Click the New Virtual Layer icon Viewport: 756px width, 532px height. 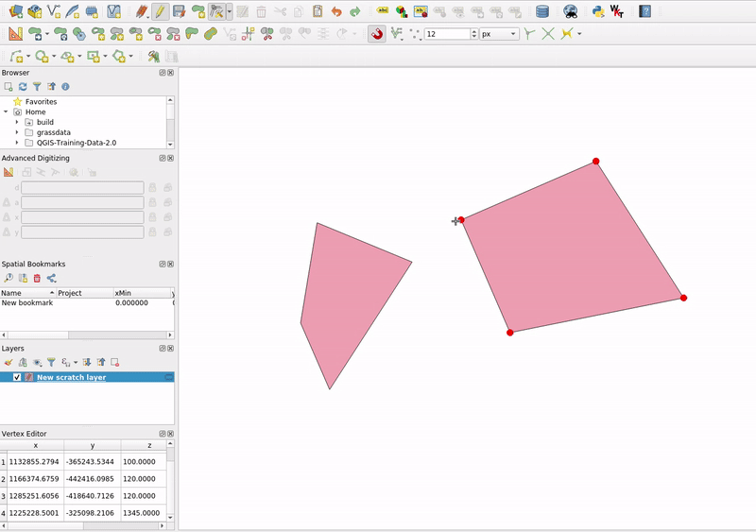coord(113,10)
